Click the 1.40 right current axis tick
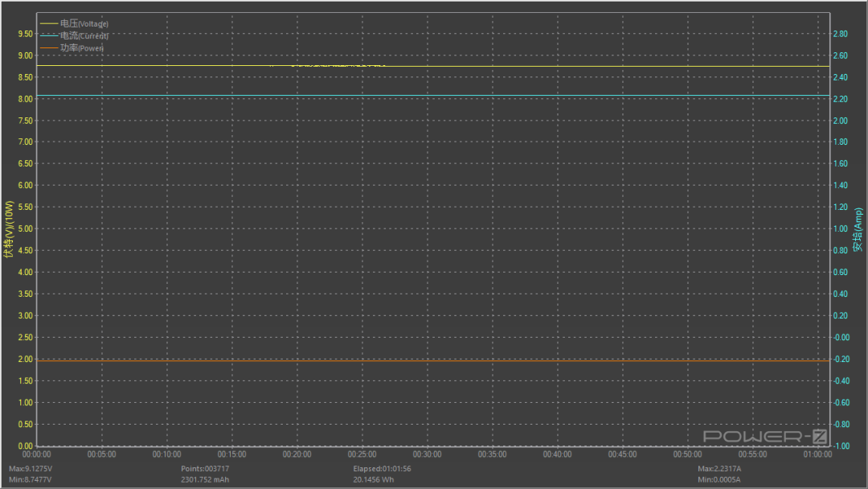 (x=841, y=186)
